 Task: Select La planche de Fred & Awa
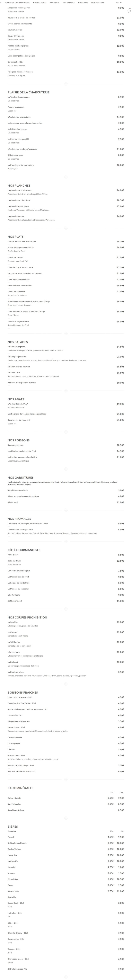[x=19, y=190]
